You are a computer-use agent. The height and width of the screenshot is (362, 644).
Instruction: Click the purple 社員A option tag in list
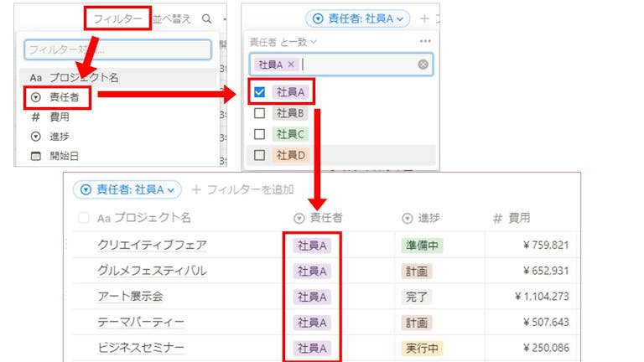coord(290,92)
